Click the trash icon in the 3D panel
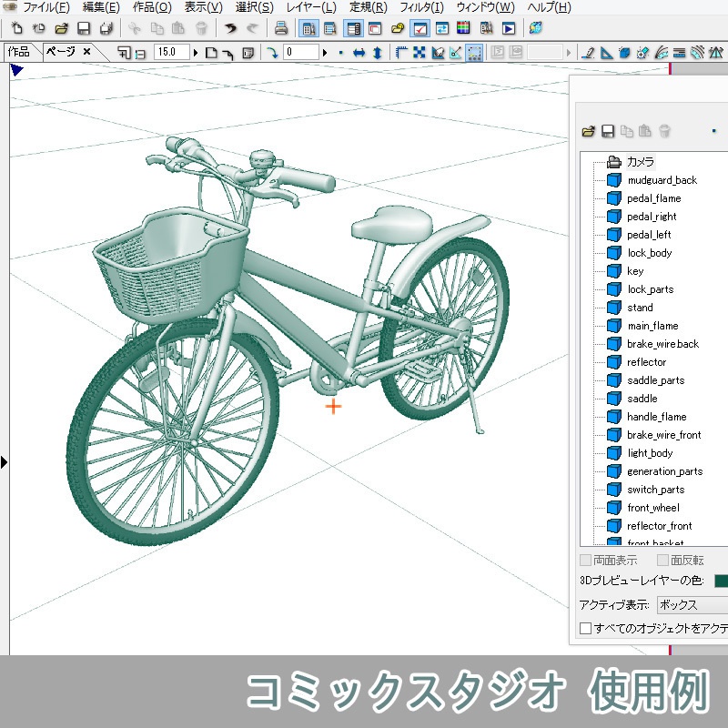 coord(664,130)
